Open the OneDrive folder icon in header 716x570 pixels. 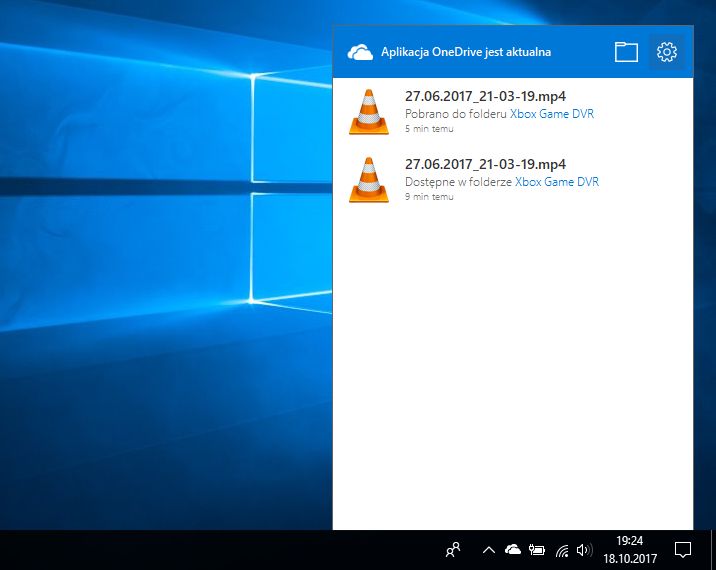click(x=626, y=52)
